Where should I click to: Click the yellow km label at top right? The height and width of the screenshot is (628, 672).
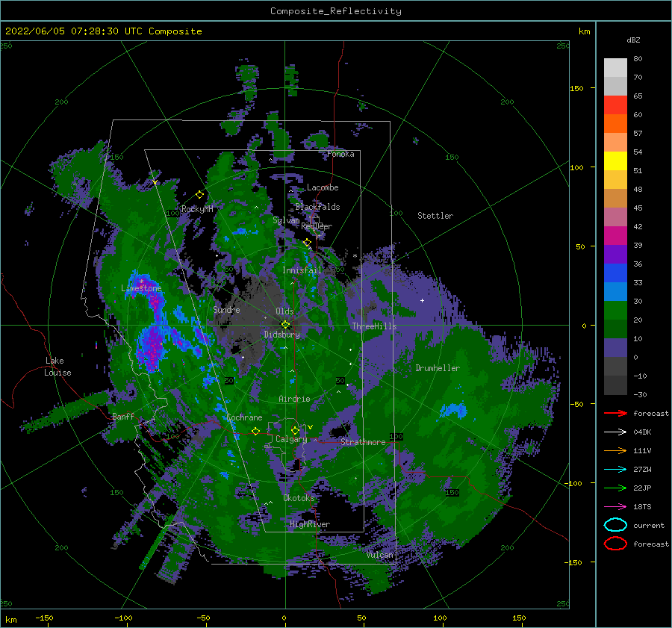pos(584,31)
